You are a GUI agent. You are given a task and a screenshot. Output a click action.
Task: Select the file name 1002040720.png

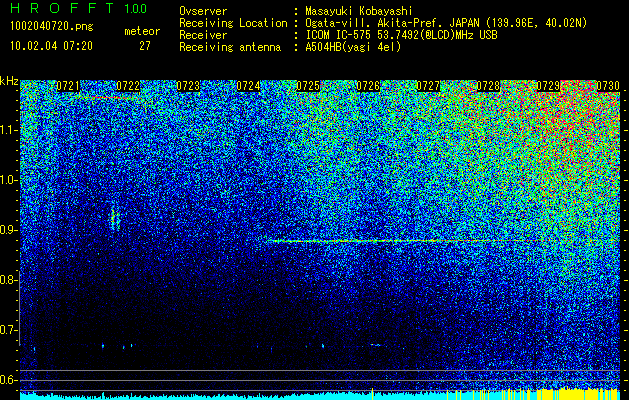pos(52,27)
